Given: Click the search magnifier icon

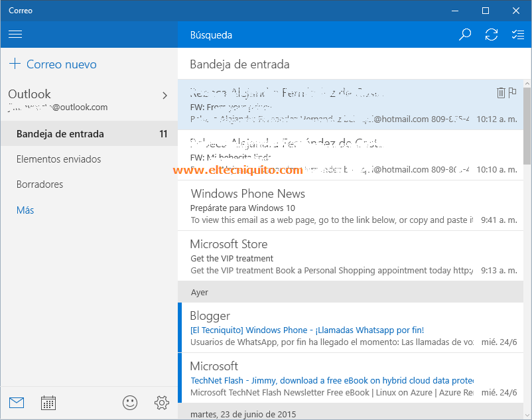Looking at the screenshot, I should click(465, 35).
